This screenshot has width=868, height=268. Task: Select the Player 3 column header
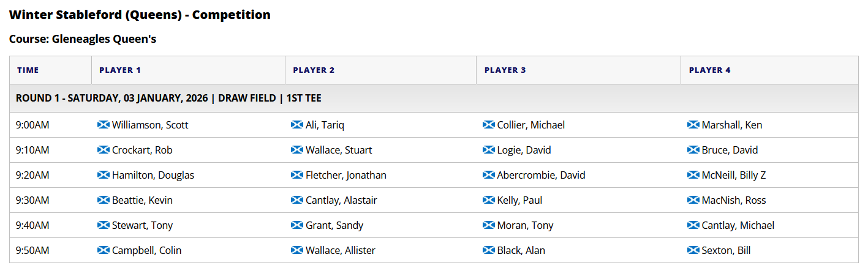579,70
